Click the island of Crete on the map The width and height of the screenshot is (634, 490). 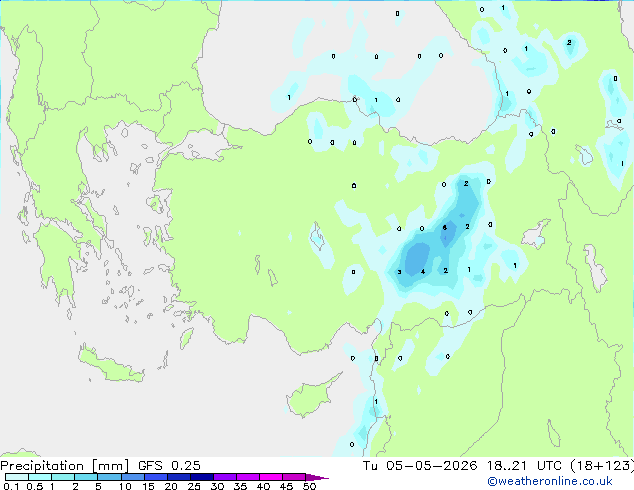coord(110,365)
